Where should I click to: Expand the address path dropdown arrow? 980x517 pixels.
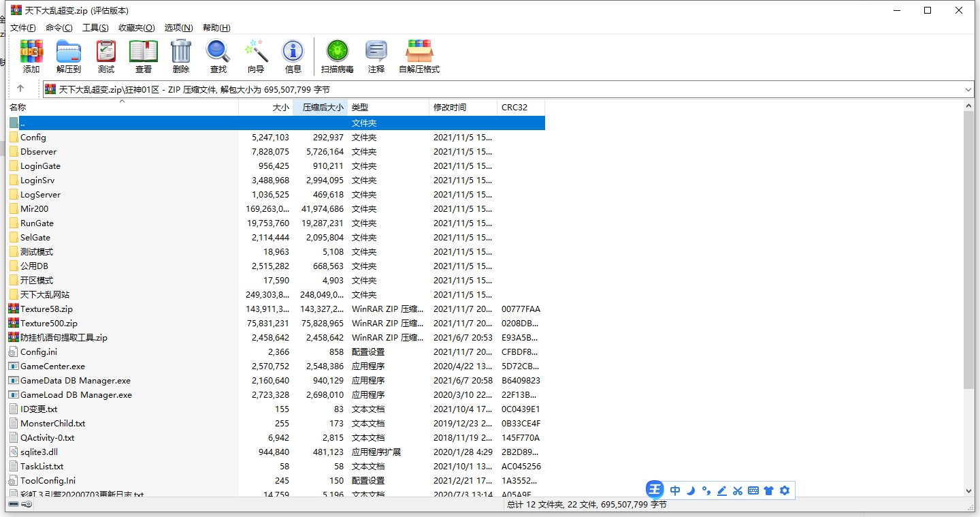click(x=968, y=89)
